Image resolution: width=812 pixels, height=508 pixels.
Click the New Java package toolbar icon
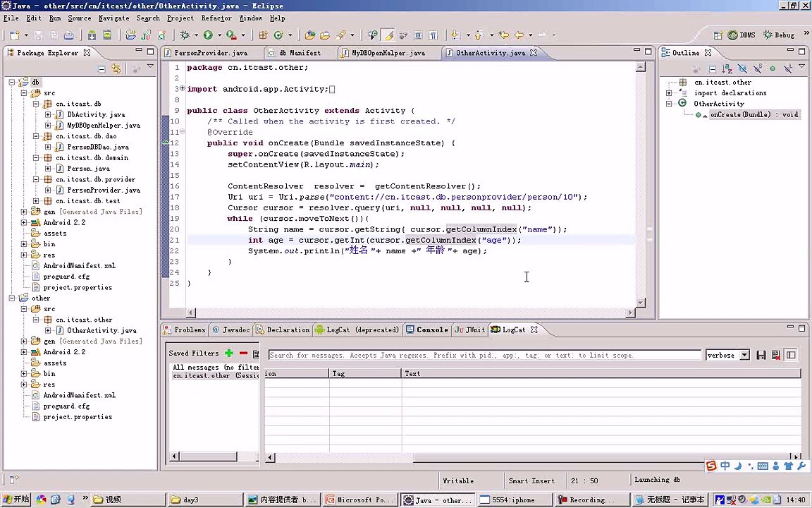point(263,35)
